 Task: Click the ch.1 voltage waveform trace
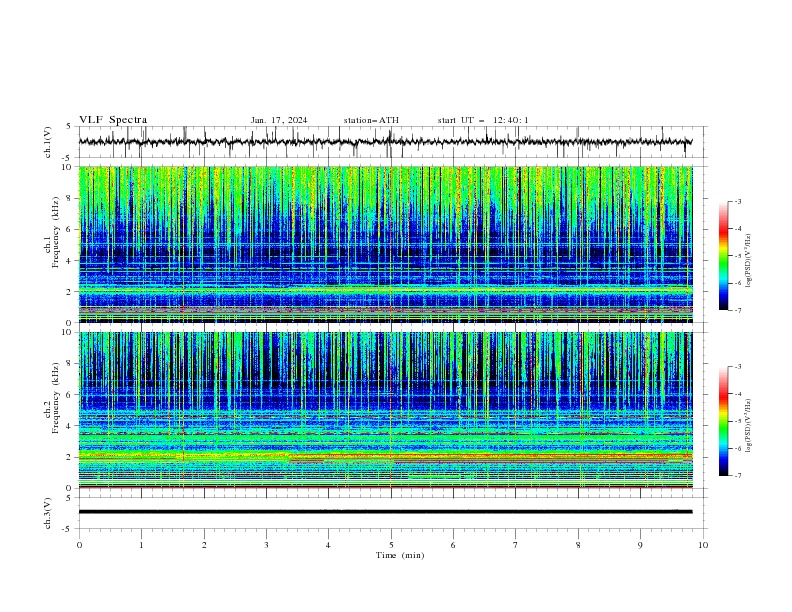pos(385,142)
